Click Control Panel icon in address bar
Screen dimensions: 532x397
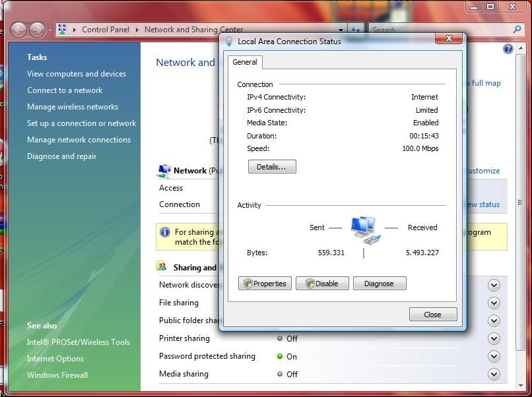coord(62,30)
